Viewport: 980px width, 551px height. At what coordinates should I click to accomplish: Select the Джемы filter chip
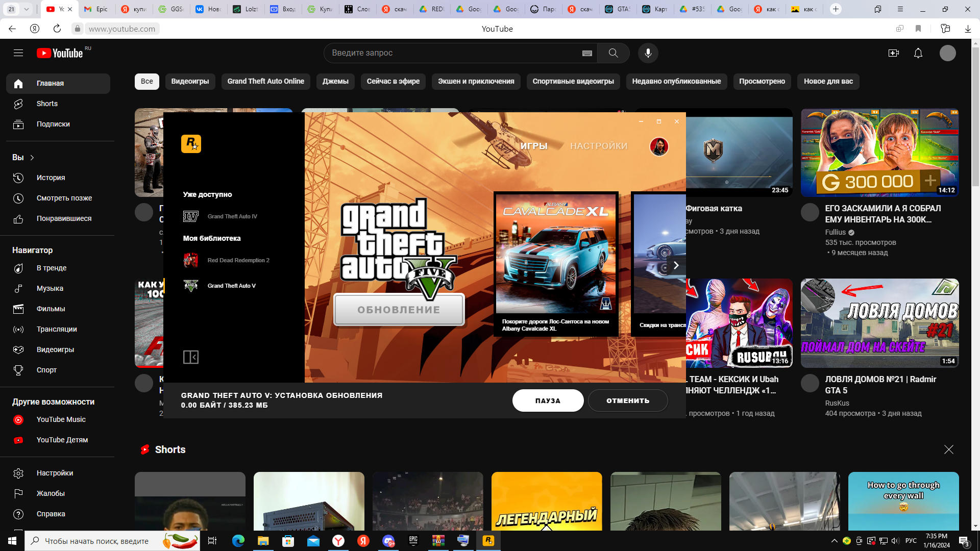335,82
